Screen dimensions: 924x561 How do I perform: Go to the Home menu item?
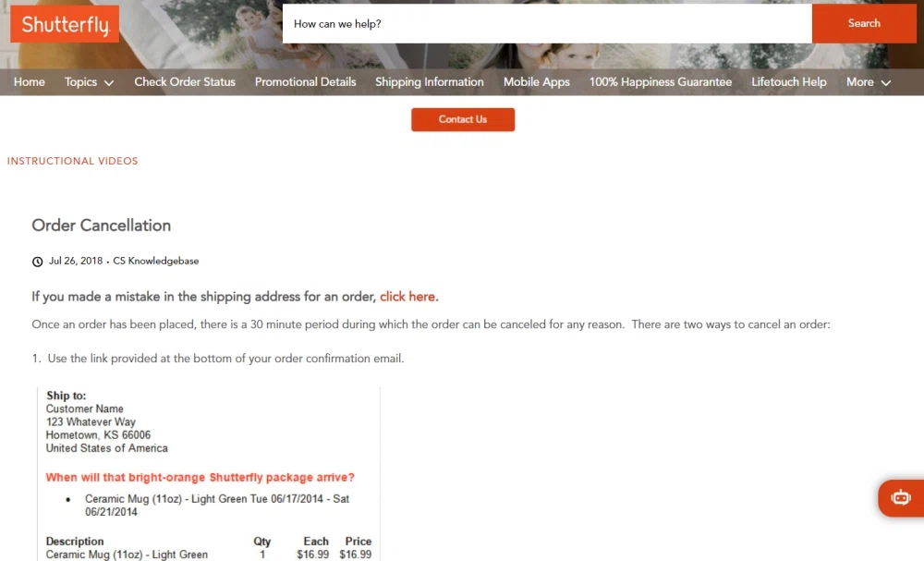pos(30,82)
